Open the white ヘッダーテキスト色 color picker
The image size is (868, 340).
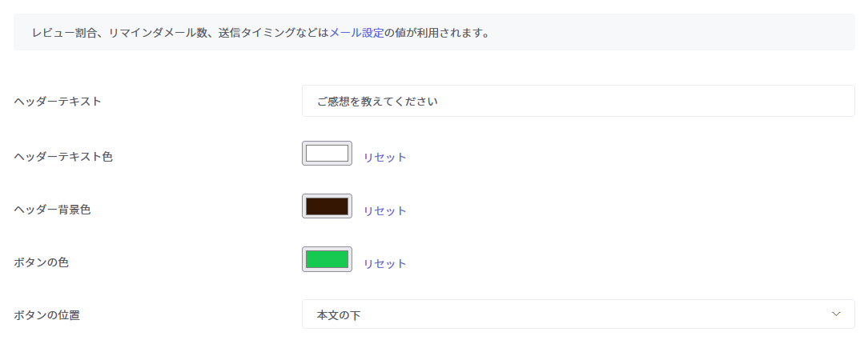(x=327, y=154)
